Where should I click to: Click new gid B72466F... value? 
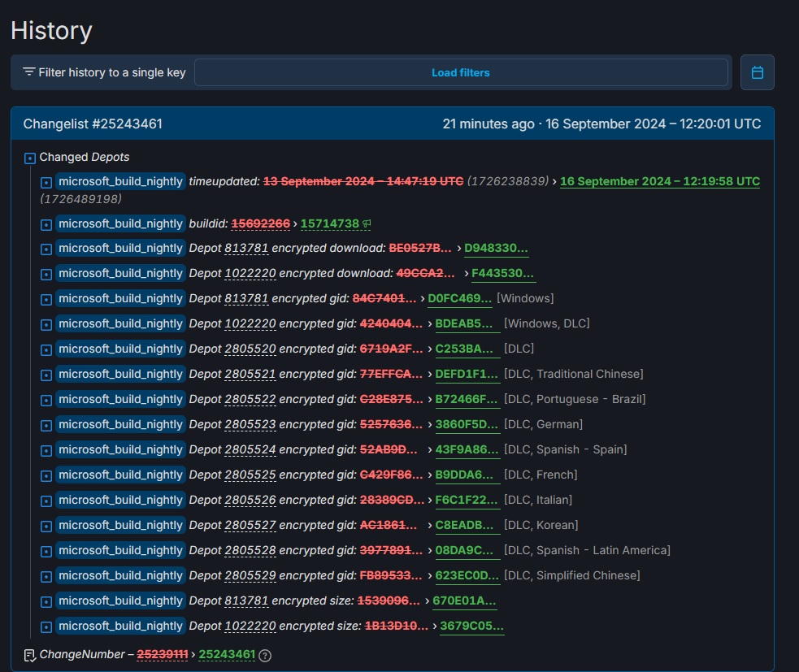click(x=467, y=400)
